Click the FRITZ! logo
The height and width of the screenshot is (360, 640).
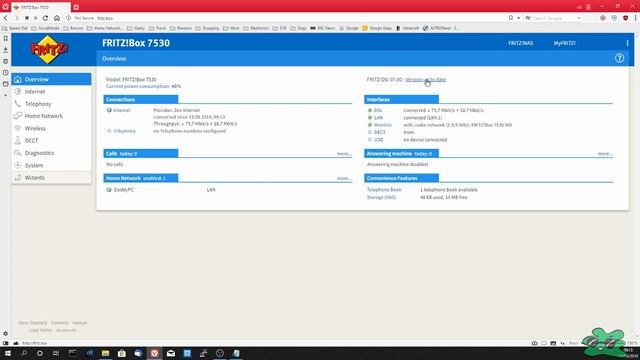[49, 49]
